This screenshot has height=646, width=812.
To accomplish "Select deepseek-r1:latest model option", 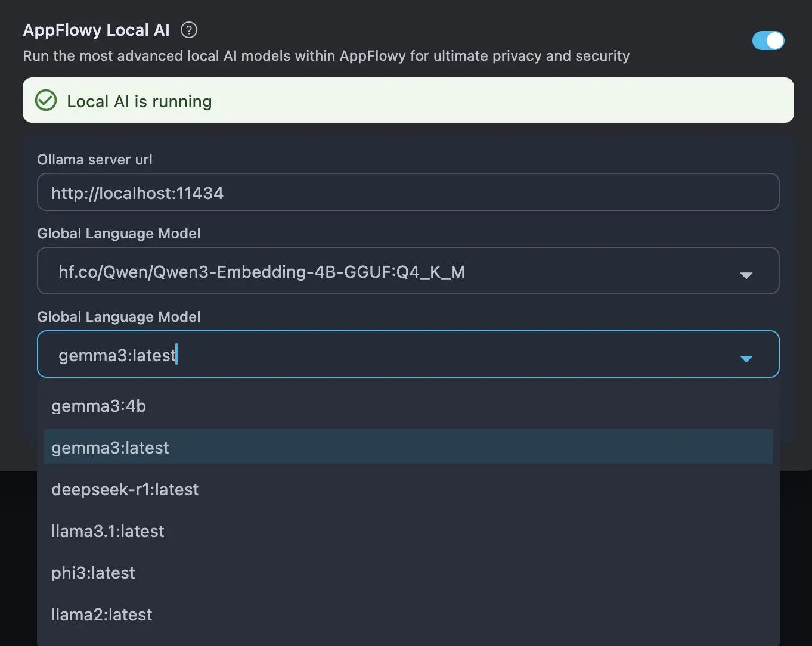I will [408, 489].
